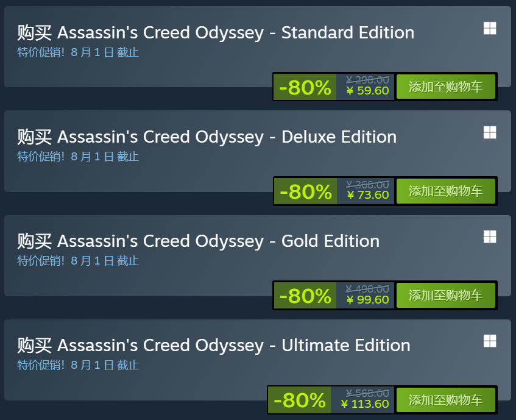Click the -80% badge for Ultimate Edition
Viewport: 516px width, 420px height.
pos(299,400)
